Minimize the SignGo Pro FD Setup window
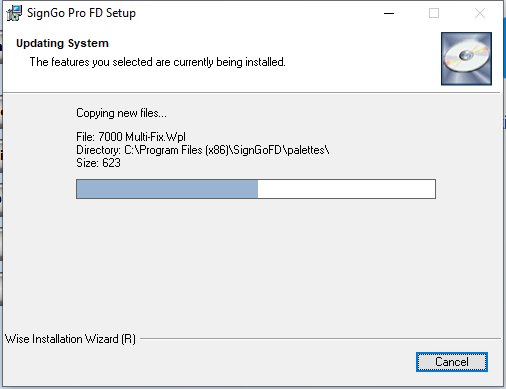 coord(389,13)
